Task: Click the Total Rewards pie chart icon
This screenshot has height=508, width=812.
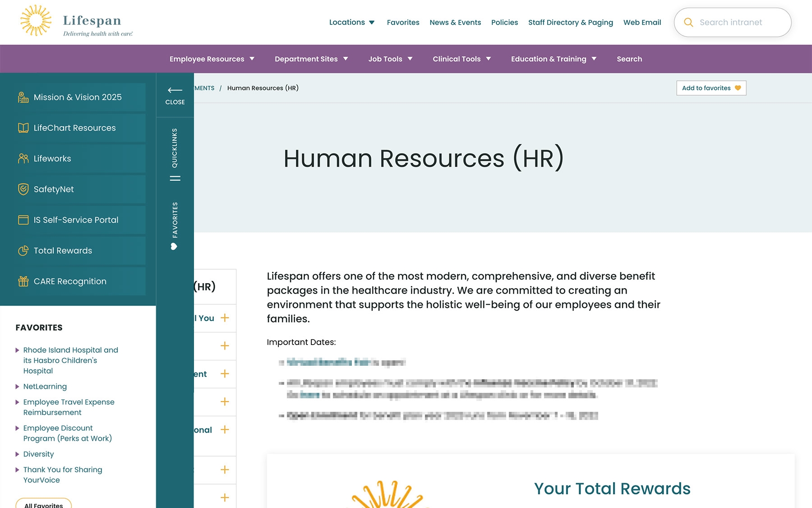Action: (23, 251)
